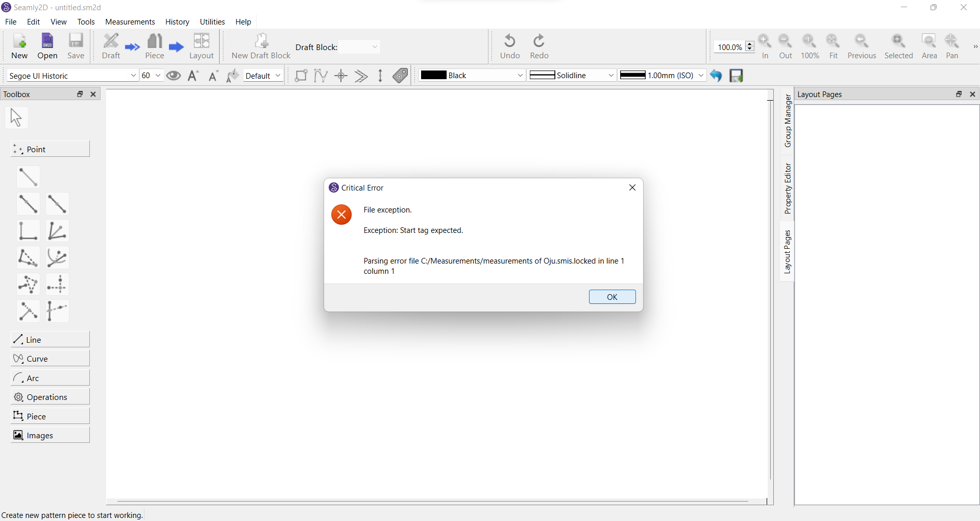Viewport: 980px width, 521px height.
Task: Open the Segoe UI Historic font dropdown
Action: pos(72,76)
